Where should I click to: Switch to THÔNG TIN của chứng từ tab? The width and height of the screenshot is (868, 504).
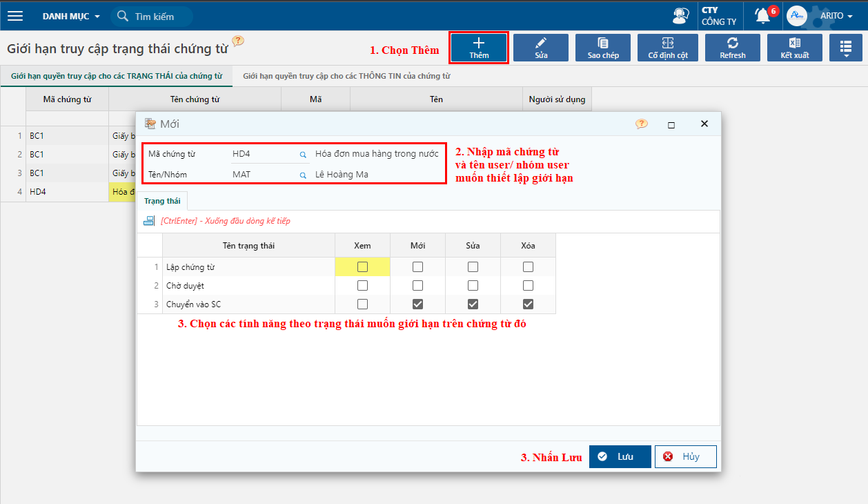coord(346,76)
